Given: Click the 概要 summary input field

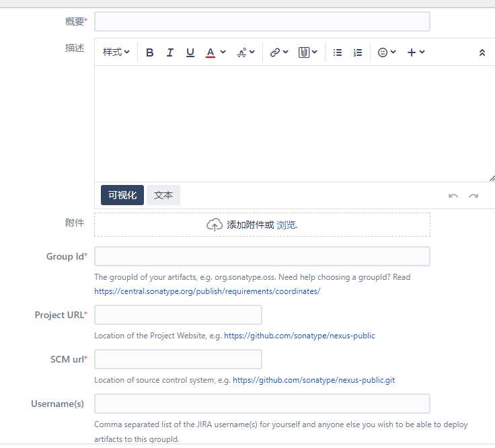Looking at the screenshot, I should coord(262,22).
